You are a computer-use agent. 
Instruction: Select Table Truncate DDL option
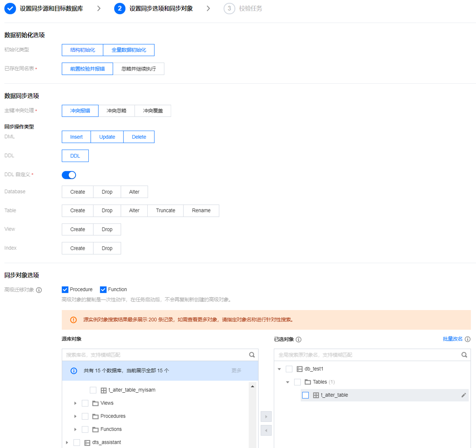click(x=166, y=211)
